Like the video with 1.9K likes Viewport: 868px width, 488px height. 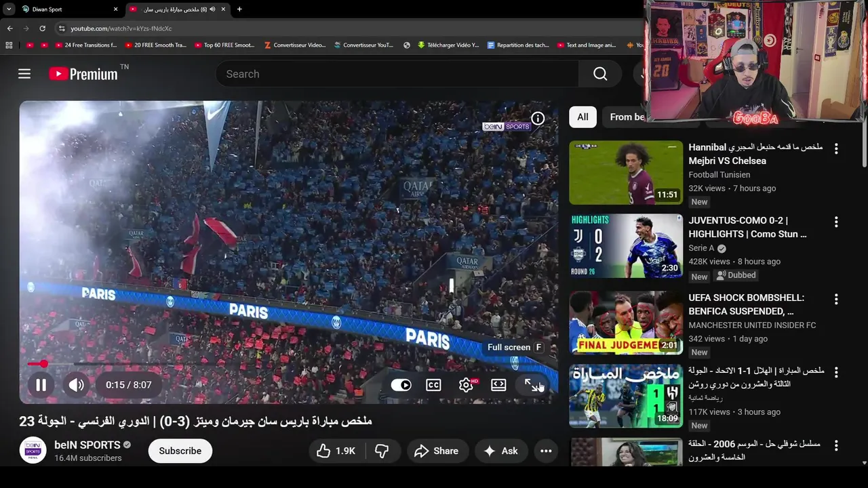337,451
